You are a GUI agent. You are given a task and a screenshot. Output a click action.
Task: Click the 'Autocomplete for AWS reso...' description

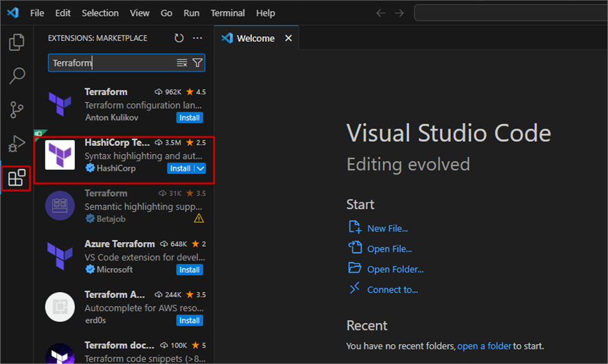click(x=144, y=308)
